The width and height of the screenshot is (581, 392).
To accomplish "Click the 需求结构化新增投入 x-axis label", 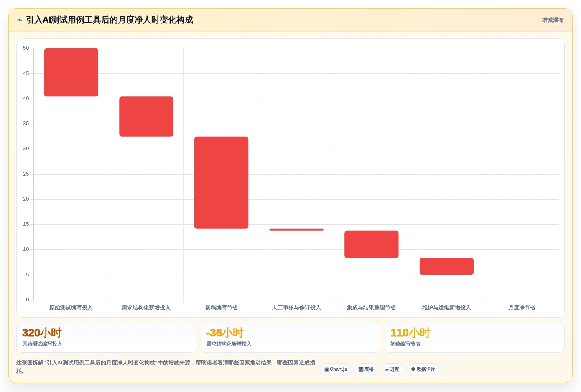I will pos(146,308).
